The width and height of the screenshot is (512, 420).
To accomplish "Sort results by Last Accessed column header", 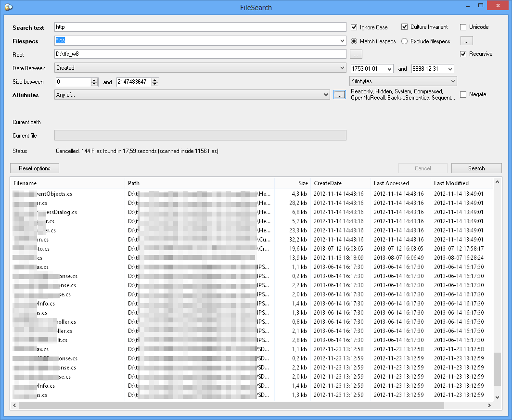I will coord(401,183).
